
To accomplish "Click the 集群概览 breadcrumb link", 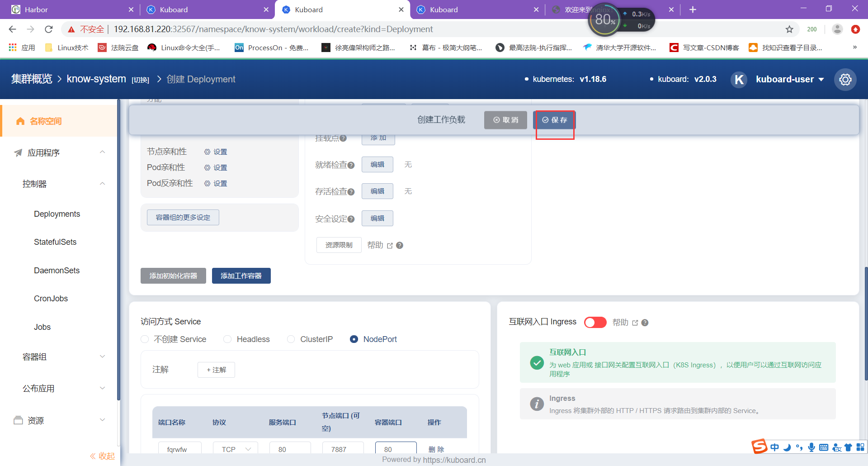I will [32, 79].
